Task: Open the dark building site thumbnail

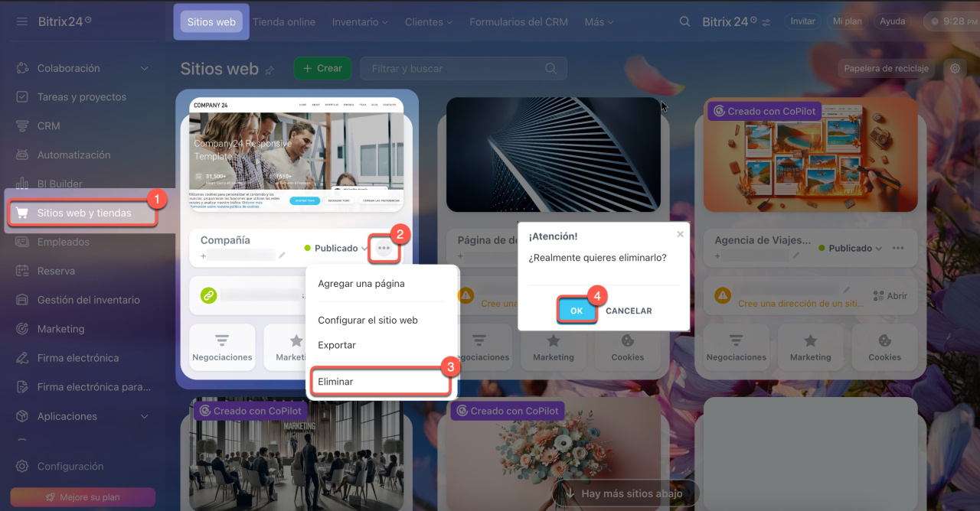Action: click(x=553, y=155)
